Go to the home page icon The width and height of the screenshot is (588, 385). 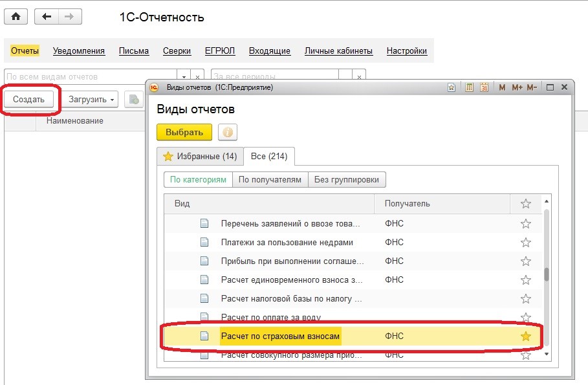pos(16,17)
